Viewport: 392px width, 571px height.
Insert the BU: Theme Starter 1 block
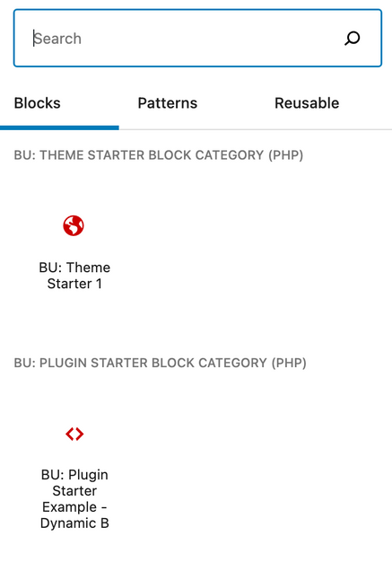pyautogui.click(x=74, y=251)
